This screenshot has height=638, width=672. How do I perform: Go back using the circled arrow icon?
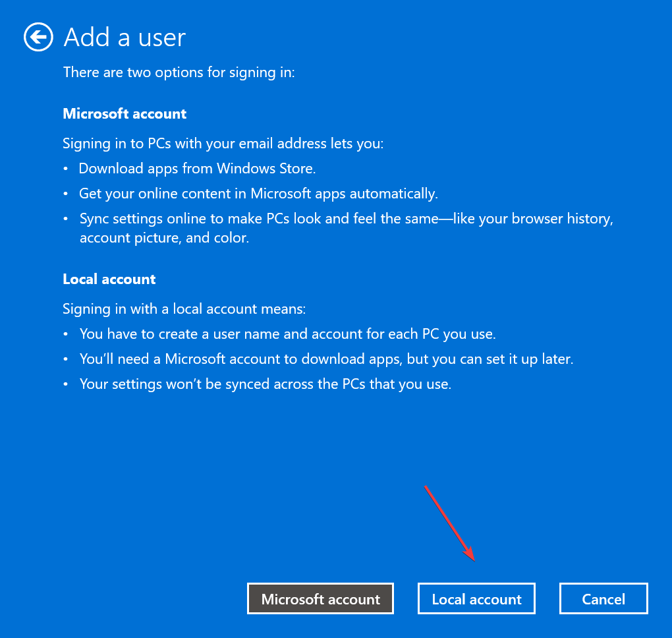pyautogui.click(x=38, y=37)
